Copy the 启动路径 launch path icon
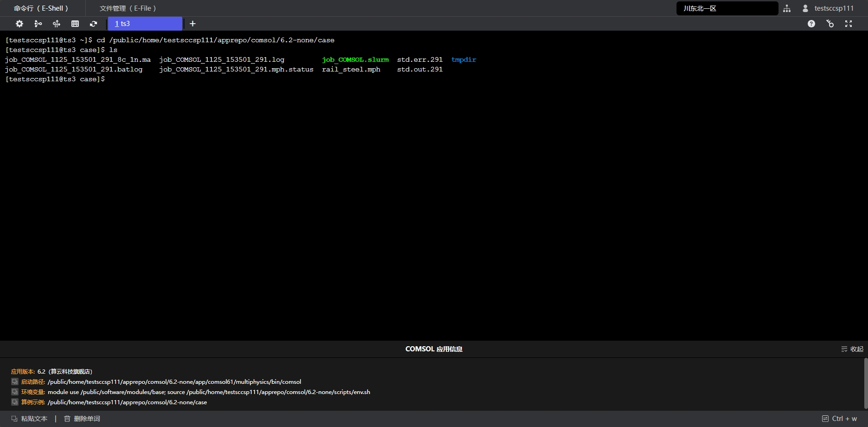 point(15,382)
